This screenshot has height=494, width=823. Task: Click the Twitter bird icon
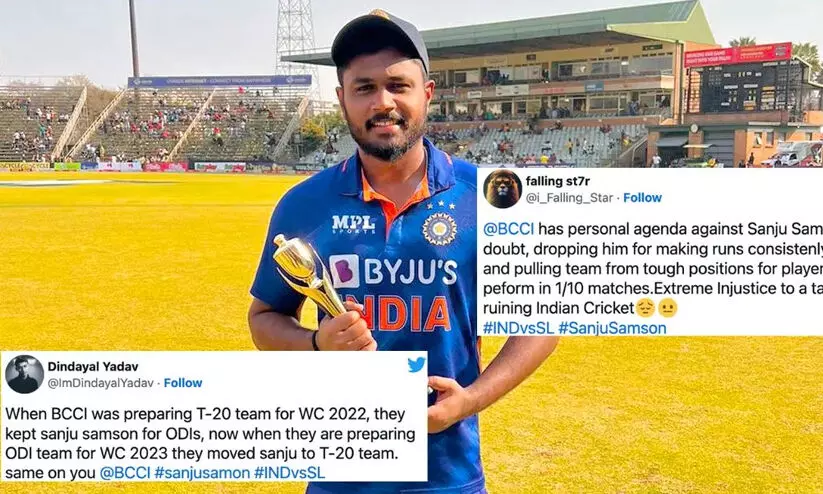417,364
